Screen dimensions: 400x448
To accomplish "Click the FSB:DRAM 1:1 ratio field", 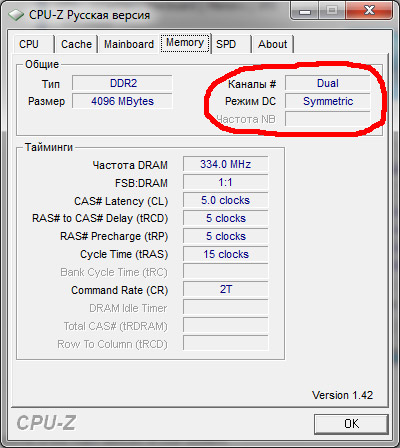I will (x=225, y=182).
